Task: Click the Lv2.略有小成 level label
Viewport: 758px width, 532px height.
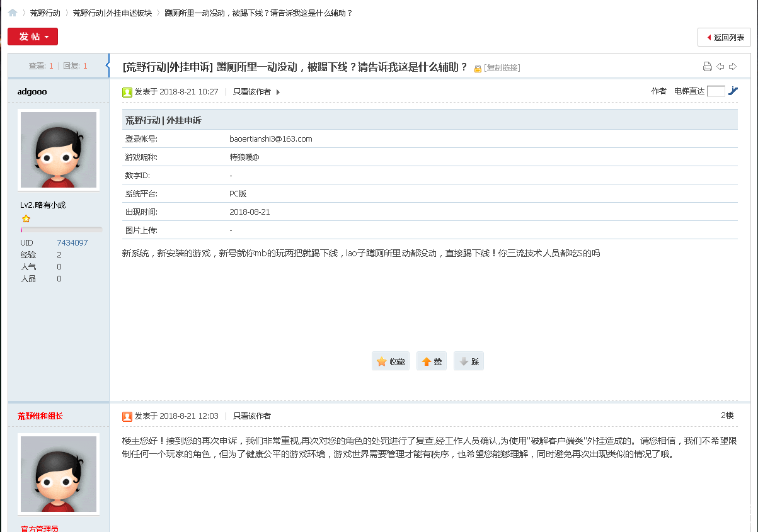Action: click(43, 205)
